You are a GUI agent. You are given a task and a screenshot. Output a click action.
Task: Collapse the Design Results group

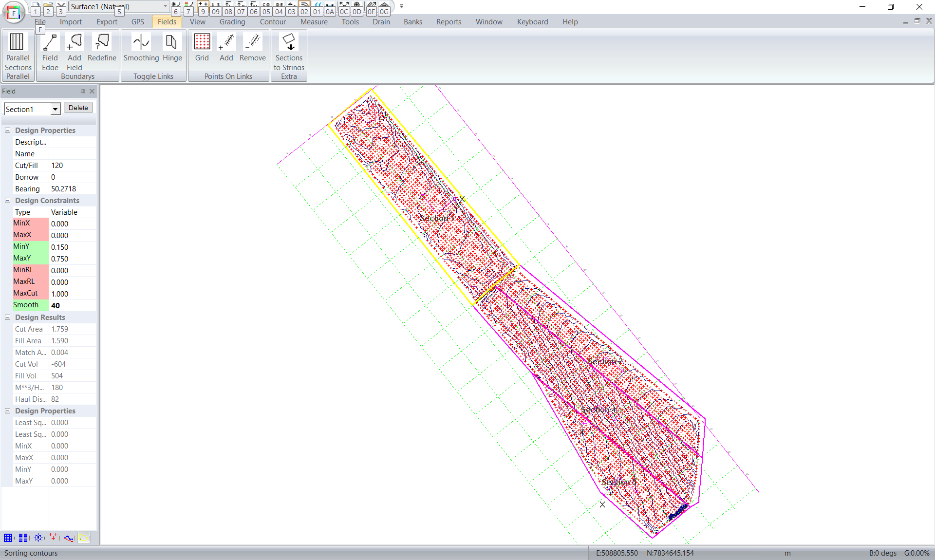pos(8,317)
